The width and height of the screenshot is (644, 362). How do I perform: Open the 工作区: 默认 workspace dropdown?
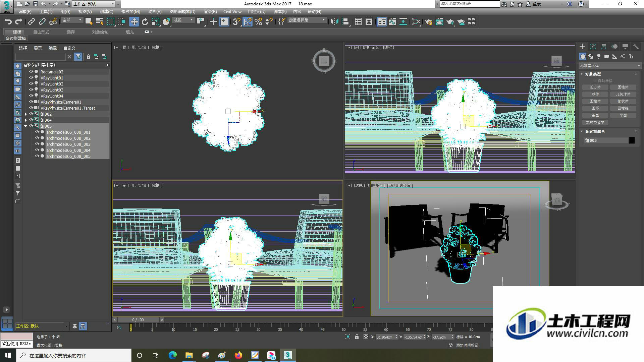pyautogui.click(x=94, y=4)
